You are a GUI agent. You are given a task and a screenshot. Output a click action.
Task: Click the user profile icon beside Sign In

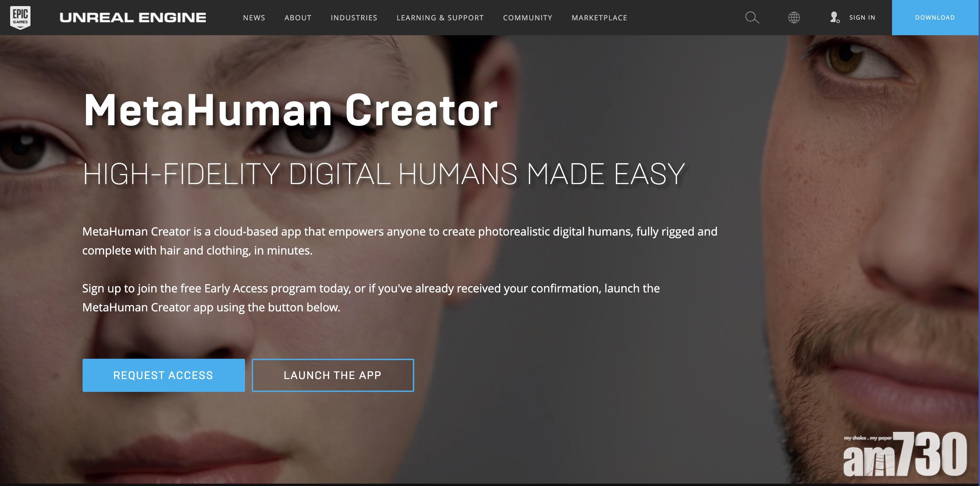(x=835, y=18)
